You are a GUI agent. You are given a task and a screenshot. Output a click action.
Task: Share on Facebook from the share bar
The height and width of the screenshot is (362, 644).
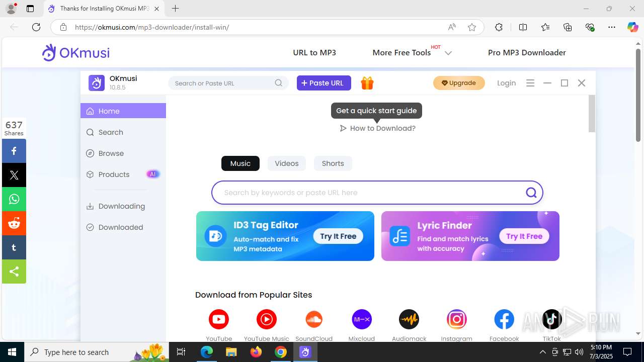[x=14, y=151]
